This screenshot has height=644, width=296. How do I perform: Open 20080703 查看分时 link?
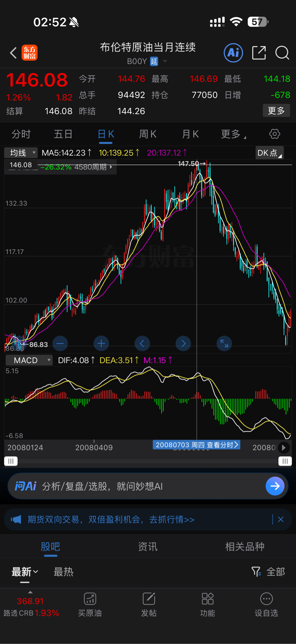point(197,445)
